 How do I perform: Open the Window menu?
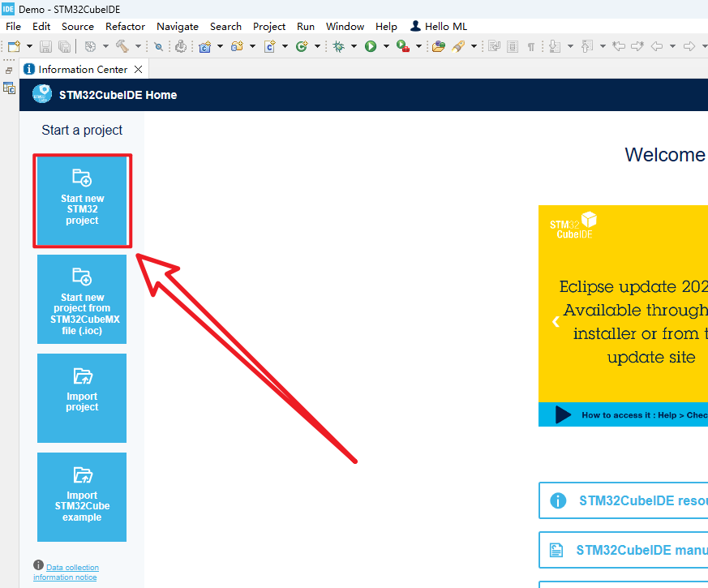click(x=345, y=27)
